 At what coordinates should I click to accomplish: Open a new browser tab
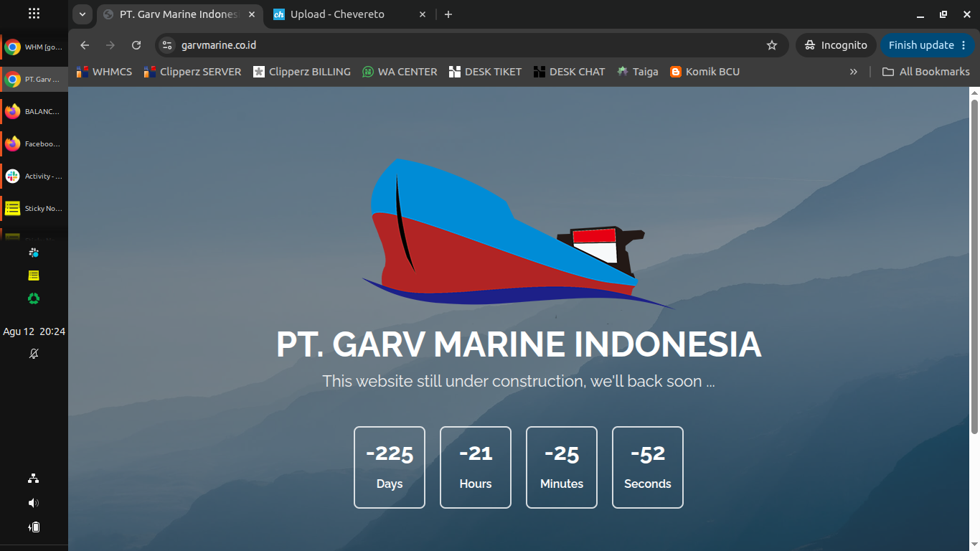click(x=448, y=14)
